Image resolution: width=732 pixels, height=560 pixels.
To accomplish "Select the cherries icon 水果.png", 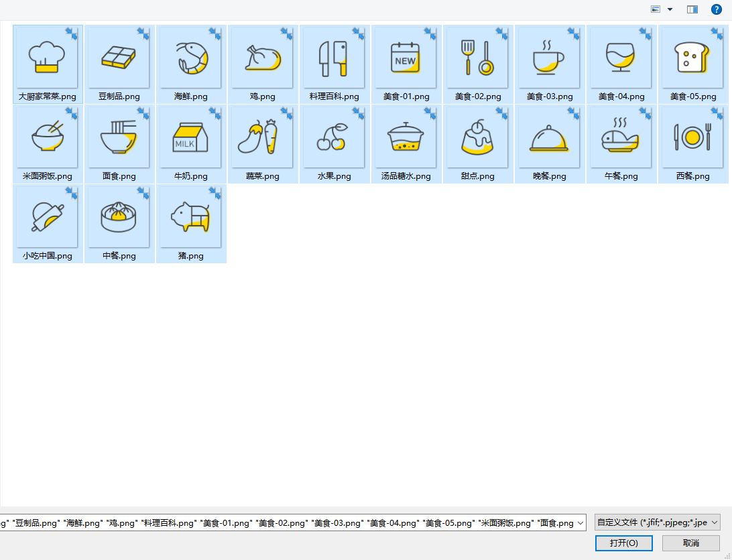I will click(334, 139).
